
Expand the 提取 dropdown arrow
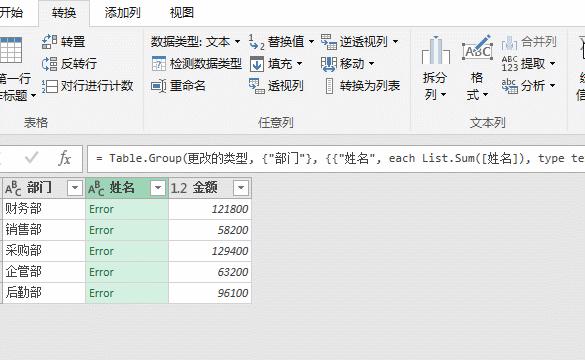tap(553, 64)
